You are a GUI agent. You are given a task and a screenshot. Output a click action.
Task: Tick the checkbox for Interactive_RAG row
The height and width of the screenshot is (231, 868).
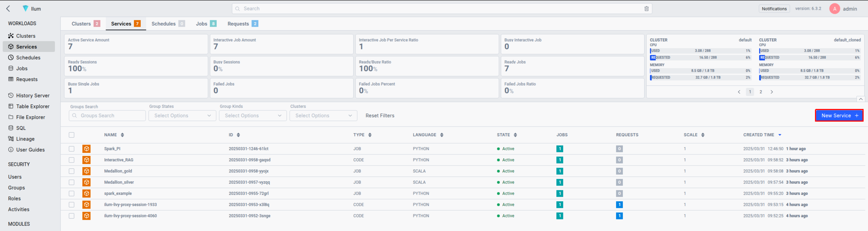71,160
